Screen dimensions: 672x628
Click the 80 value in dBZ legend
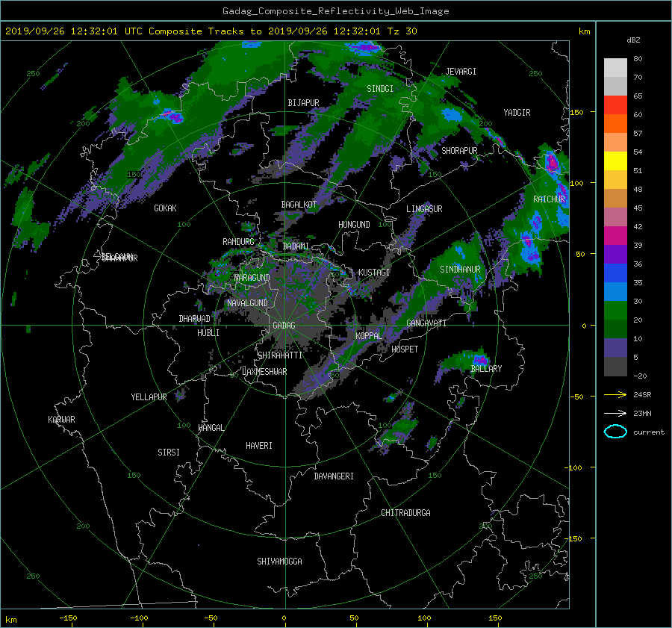click(x=638, y=59)
